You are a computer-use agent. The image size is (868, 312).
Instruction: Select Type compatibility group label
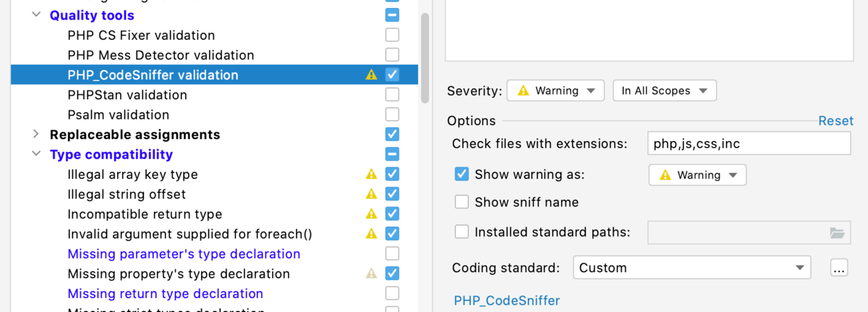pos(111,154)
